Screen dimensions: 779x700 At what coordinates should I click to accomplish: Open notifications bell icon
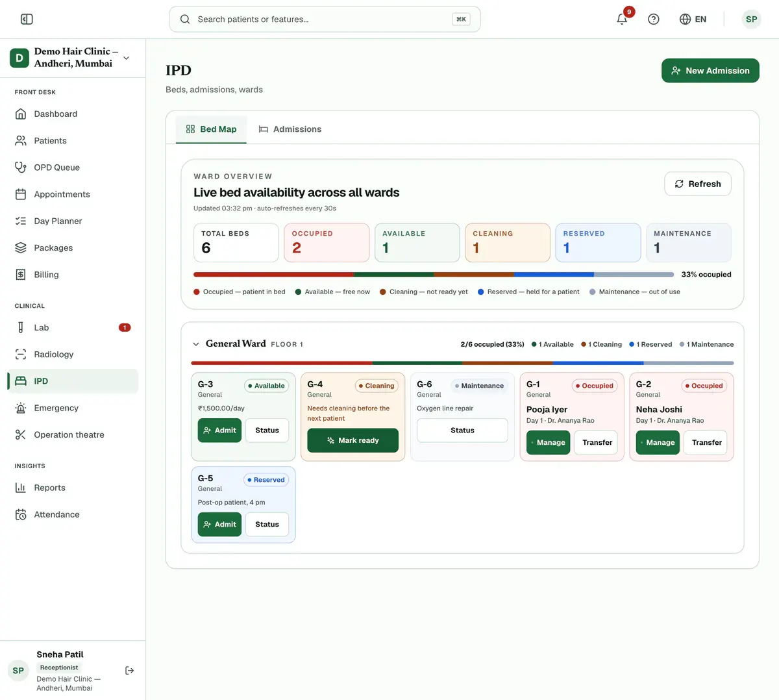click(x=622, y=19)
